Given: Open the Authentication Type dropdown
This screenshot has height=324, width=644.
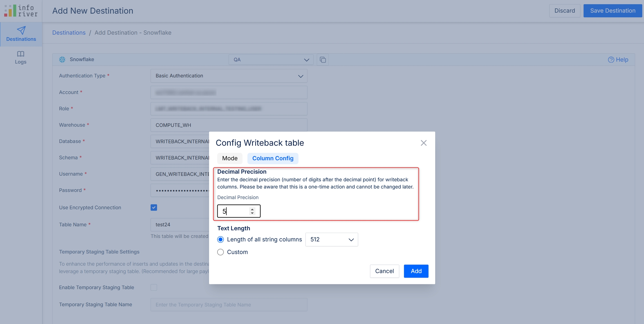Looking at the screenshot, I should (229, 76).
